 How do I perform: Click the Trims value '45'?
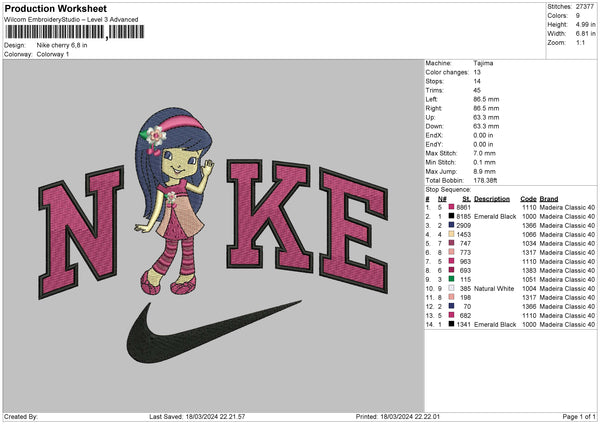pos(477,90)
